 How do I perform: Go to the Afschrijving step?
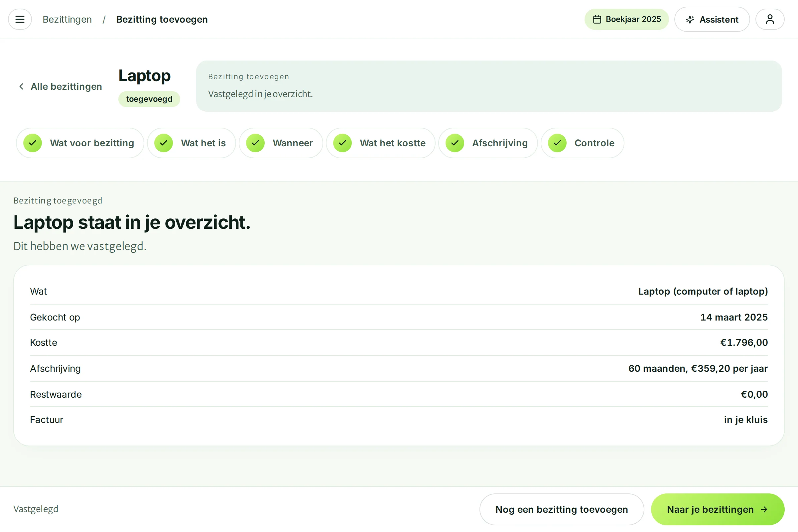point(488,143)
